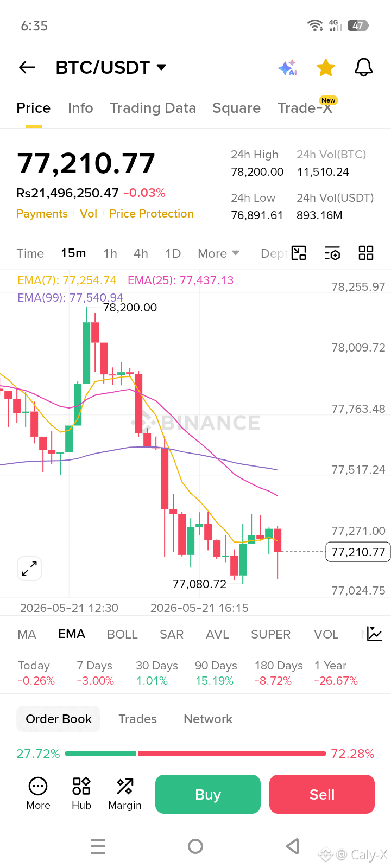Viewport: 391px width, 868px height.
Task: Open the Order Book tab
Action: (59, 719)
